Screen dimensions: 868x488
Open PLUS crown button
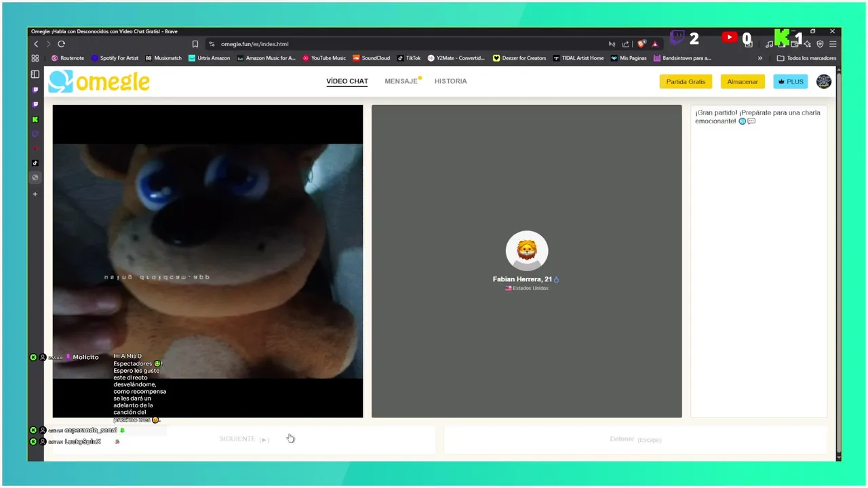click(791, 81)
